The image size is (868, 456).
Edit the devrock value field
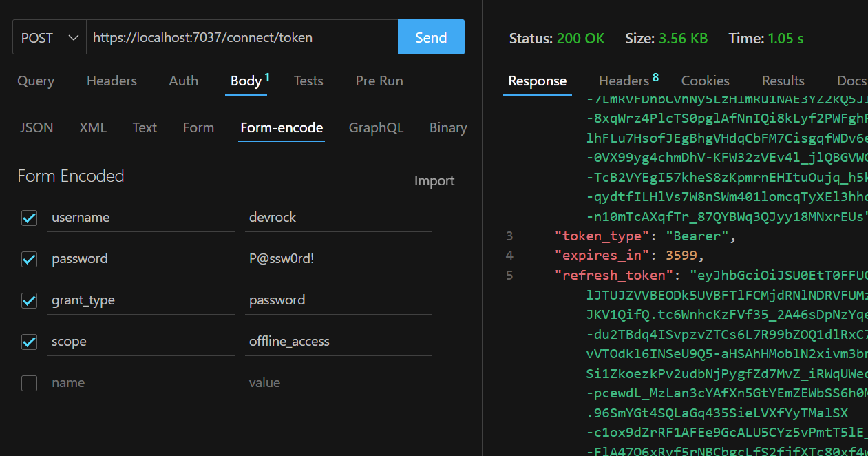338,218
